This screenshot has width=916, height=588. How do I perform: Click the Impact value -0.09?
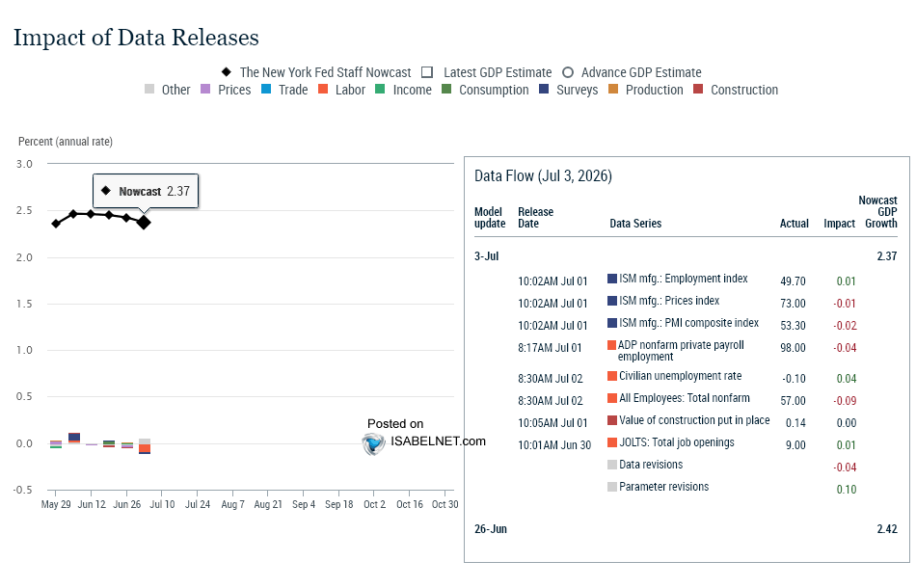coord(845,401)
